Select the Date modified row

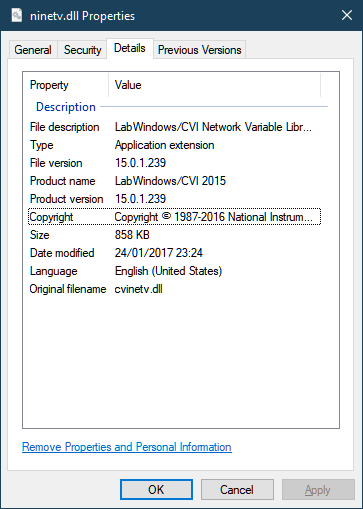tap(175, 253)
